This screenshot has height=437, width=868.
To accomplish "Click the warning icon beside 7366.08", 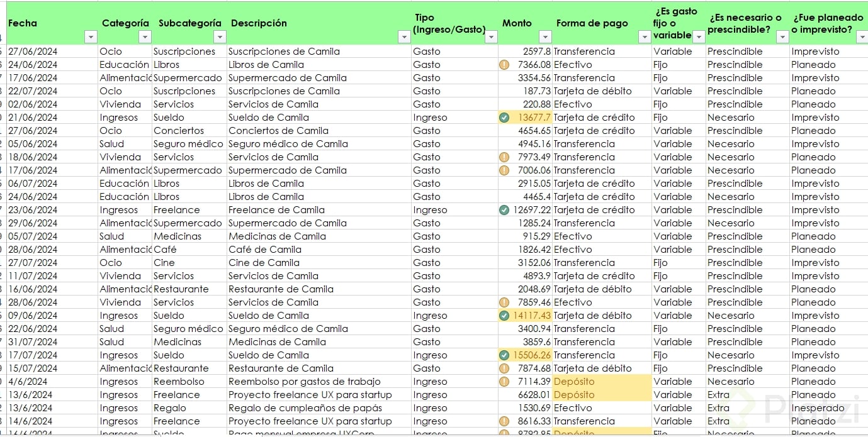I will (x=504, y=65).
